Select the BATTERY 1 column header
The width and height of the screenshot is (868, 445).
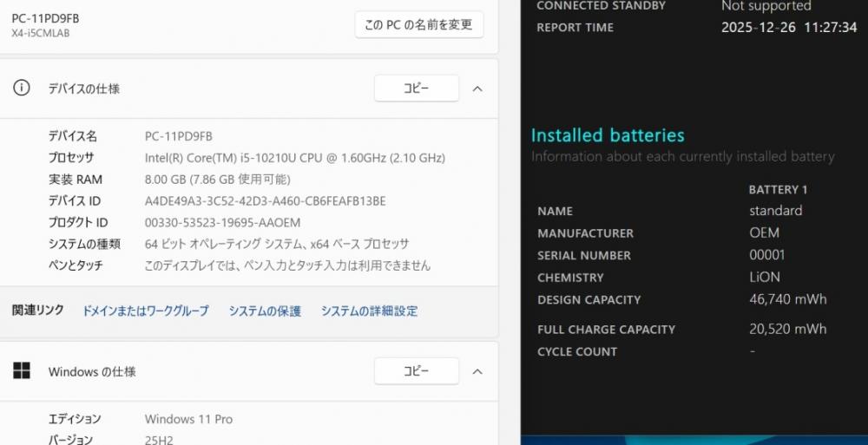tap(778, 190)
